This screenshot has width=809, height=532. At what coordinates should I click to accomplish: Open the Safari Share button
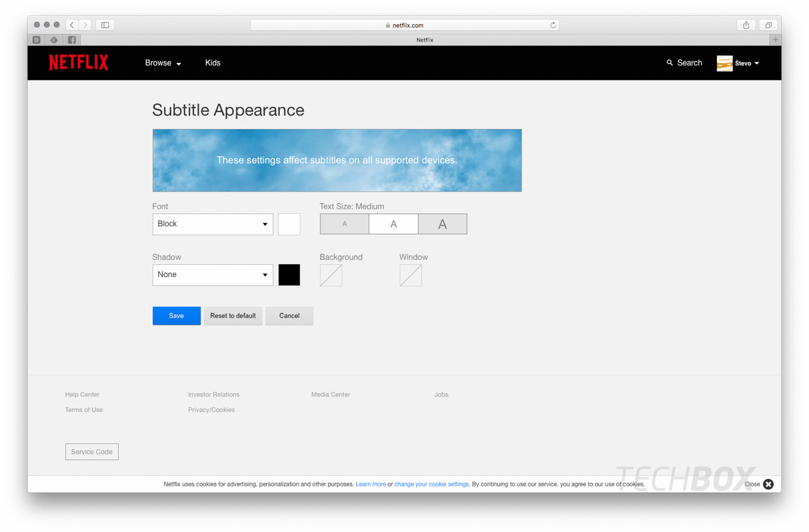click(x=746, y=25)
